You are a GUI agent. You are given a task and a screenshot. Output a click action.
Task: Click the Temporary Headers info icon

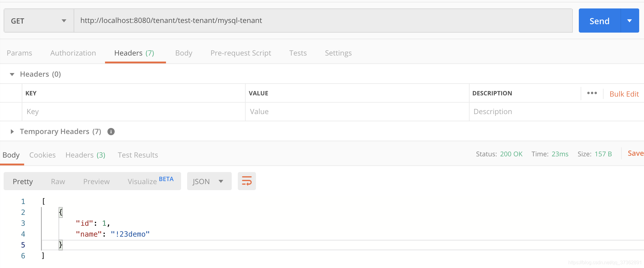pyautogui.click(x=111, y=132)
